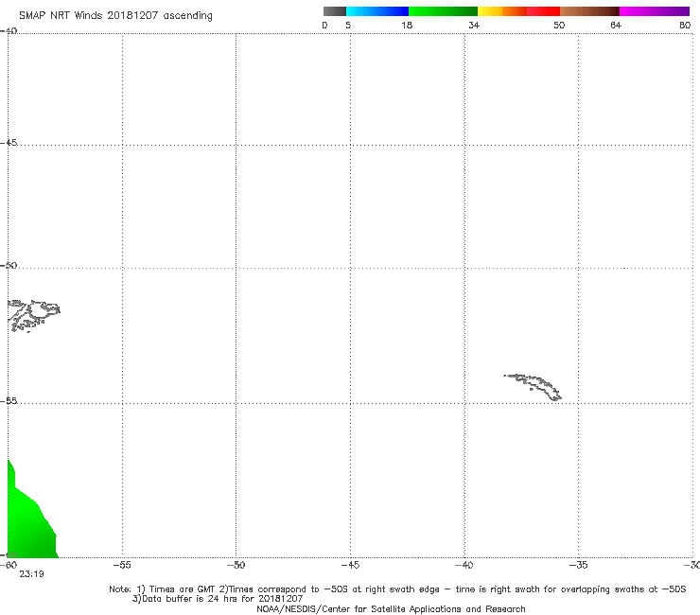Click the Falkland Islands coastline outline
This screenshot has height=615, width=700.
pyautogui.click(x=34, y=315)
